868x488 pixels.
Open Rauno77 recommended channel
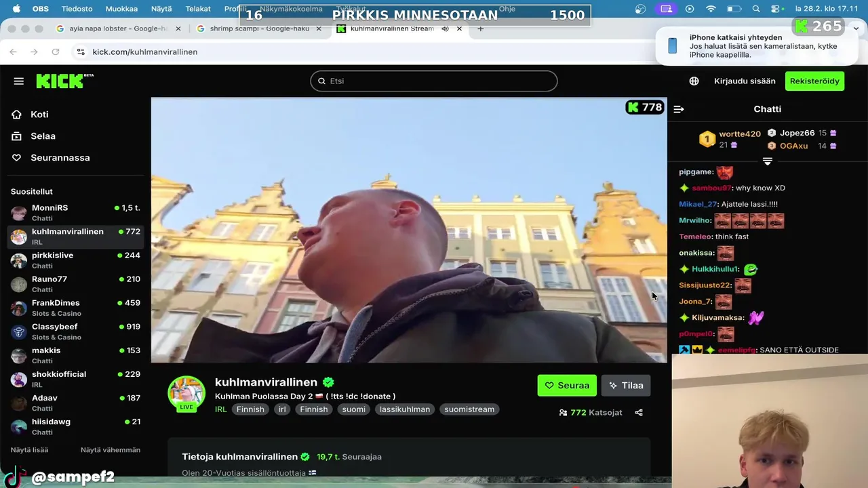(75, 284)
